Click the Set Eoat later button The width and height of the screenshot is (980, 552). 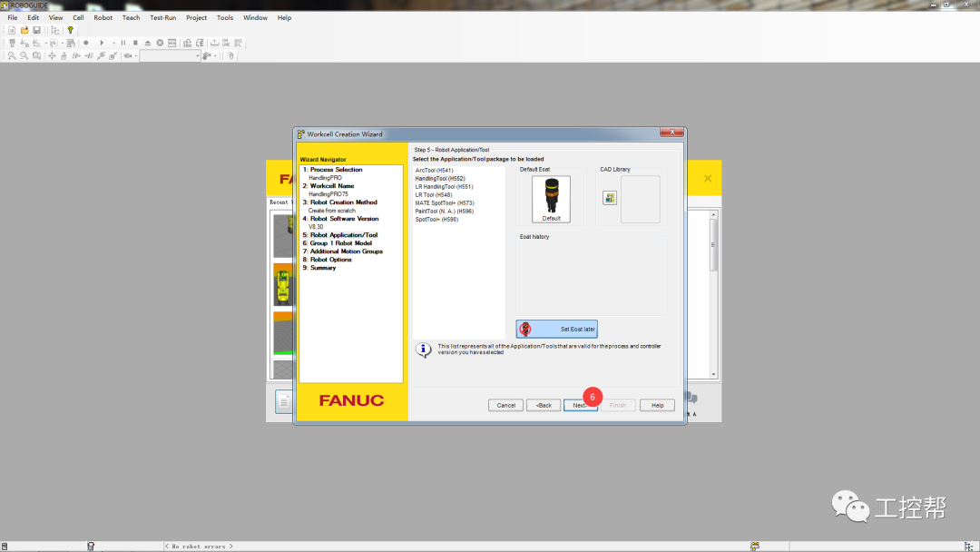click(557, 329)
